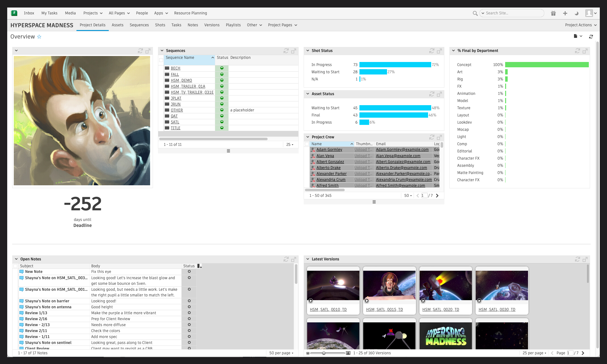The width and height of the screenshot is (607, 364).
Task: Adjust the thumbnail size slider in Latest Versions
Action: 324,353
